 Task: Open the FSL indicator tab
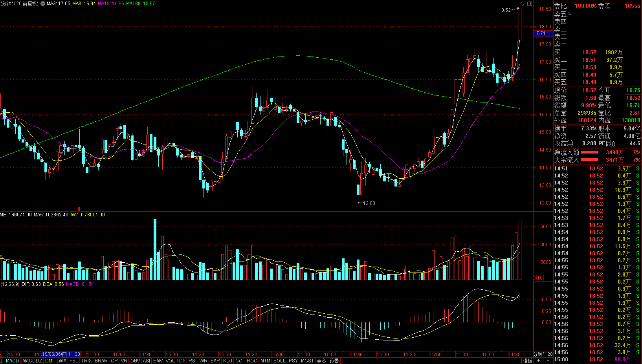[74, 361]
